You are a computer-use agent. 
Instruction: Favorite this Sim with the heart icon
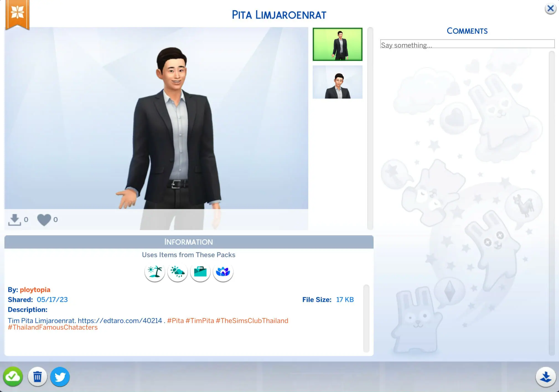point(44,220)
